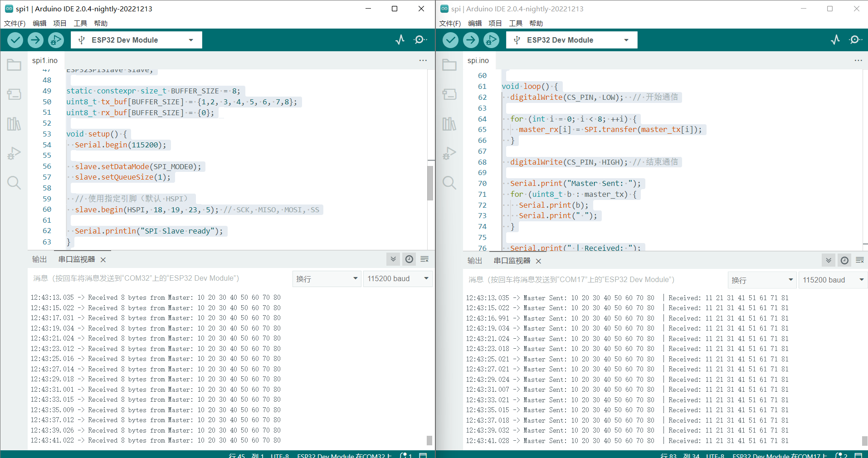Screen dimensions: 868x458
Task: Open line ending dropdown 换行 in spi1
Action: 327,278
